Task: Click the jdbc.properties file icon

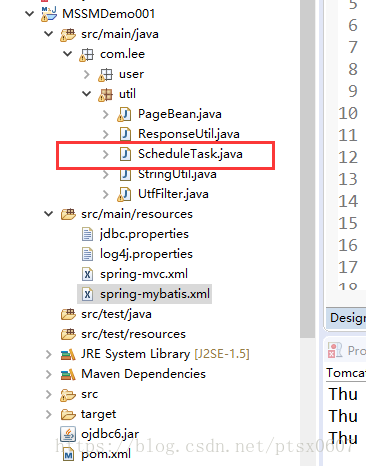Action: coord(87,234)
